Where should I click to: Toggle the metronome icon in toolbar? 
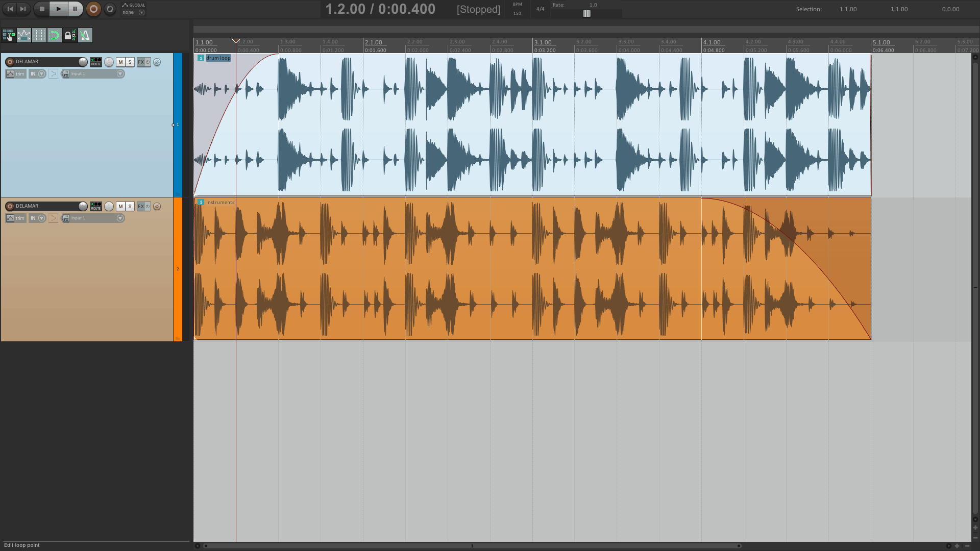[85, 35]
